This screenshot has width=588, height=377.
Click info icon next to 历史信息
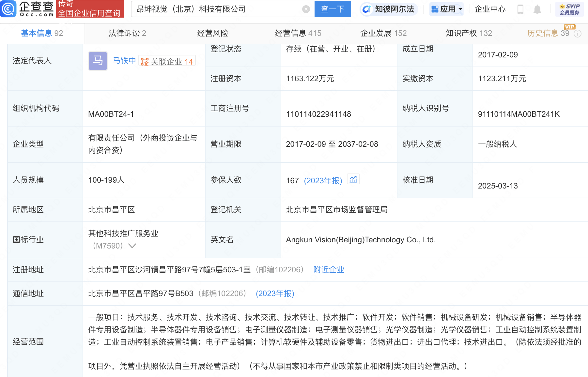pyautogui.click(x=578, y=34)
